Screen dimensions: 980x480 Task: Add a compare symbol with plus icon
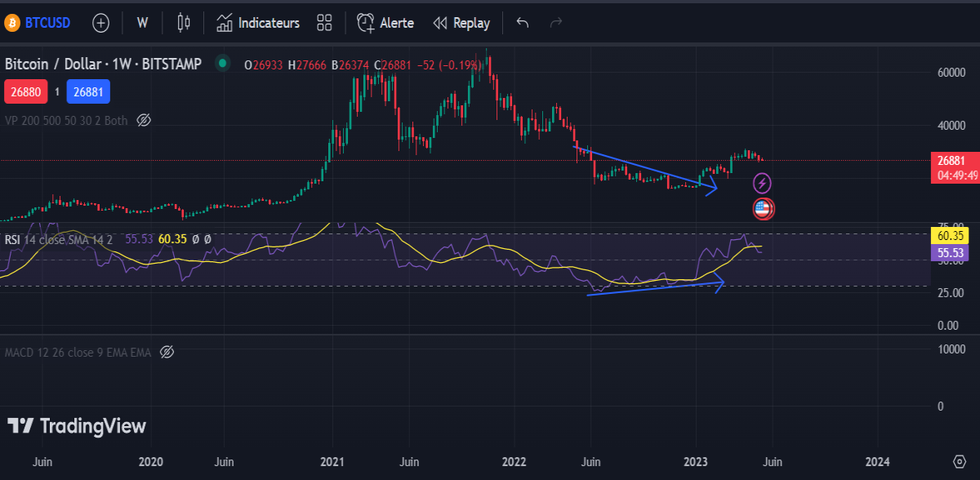[x=100, y=23]
